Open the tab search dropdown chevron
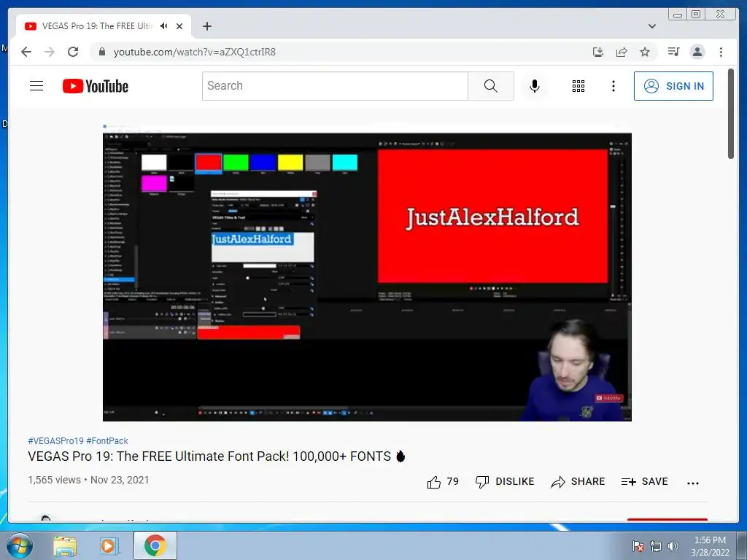The width and height of the screenshot is (747, 560). pyautogui.click(x=651, y=26)
